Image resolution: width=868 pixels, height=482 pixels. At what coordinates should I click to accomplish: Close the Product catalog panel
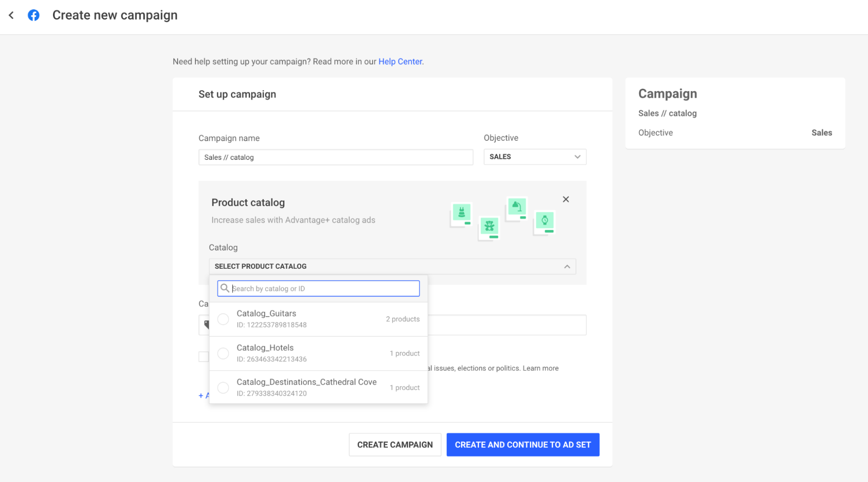click(565, 199)
